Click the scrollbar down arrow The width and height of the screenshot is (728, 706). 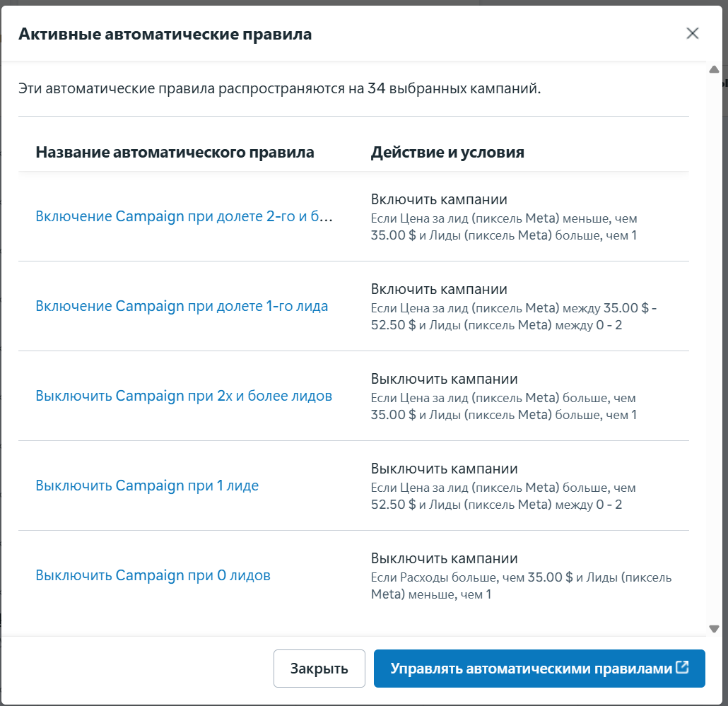[714, 628]
